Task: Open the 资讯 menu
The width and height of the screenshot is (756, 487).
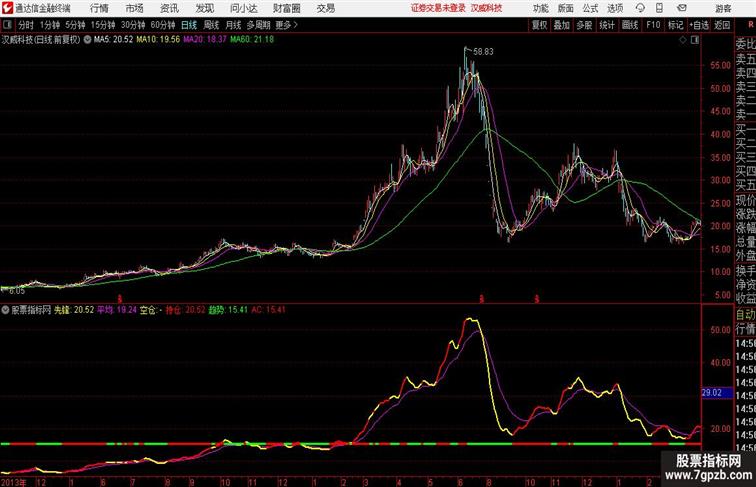Action: click(169, 8)
